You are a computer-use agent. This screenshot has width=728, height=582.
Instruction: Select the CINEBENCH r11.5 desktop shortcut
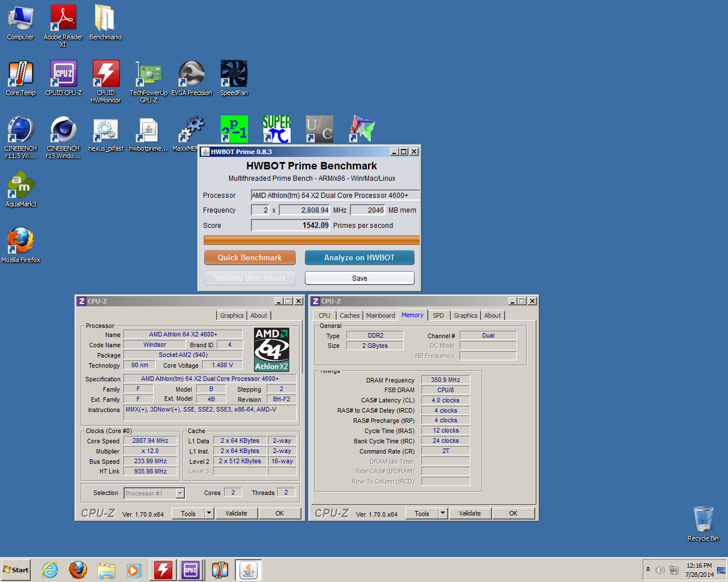tap(20, 137)
